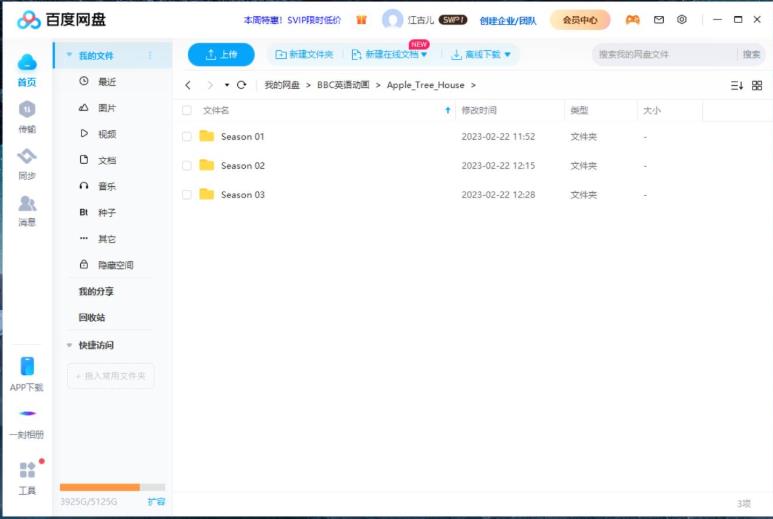Open the Sync (同步) sidebar icon
773x519 pixels.
pos(27,156)
